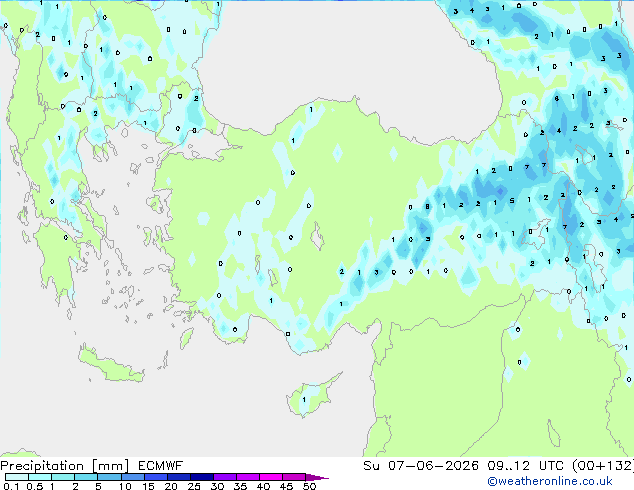Click the '25' legend label
Image resolution: width=634 pixels, height=490 pixels.
click(x=194, y=486)
